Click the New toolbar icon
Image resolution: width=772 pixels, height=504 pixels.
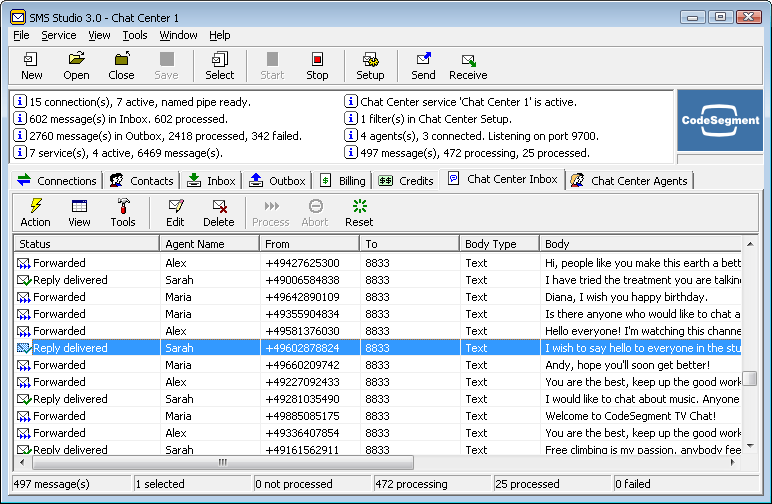pos(32,66)
